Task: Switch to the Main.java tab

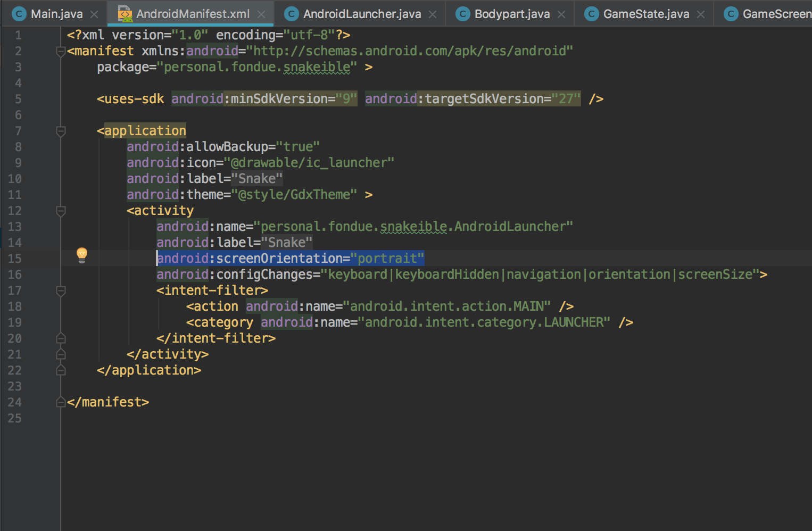Action: [x=55, y=14]
